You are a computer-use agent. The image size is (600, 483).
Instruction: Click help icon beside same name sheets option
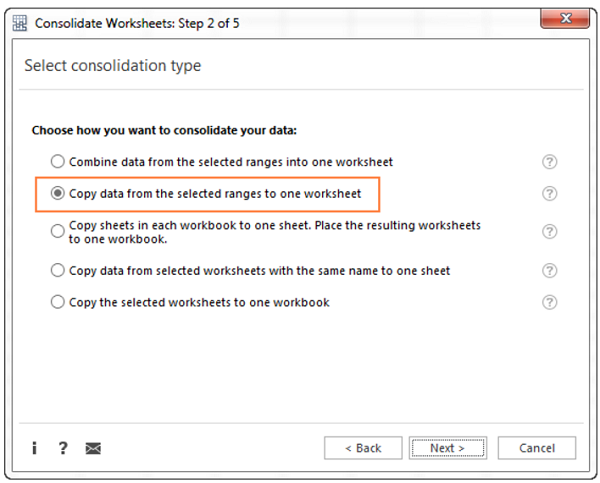coord(549,271)
